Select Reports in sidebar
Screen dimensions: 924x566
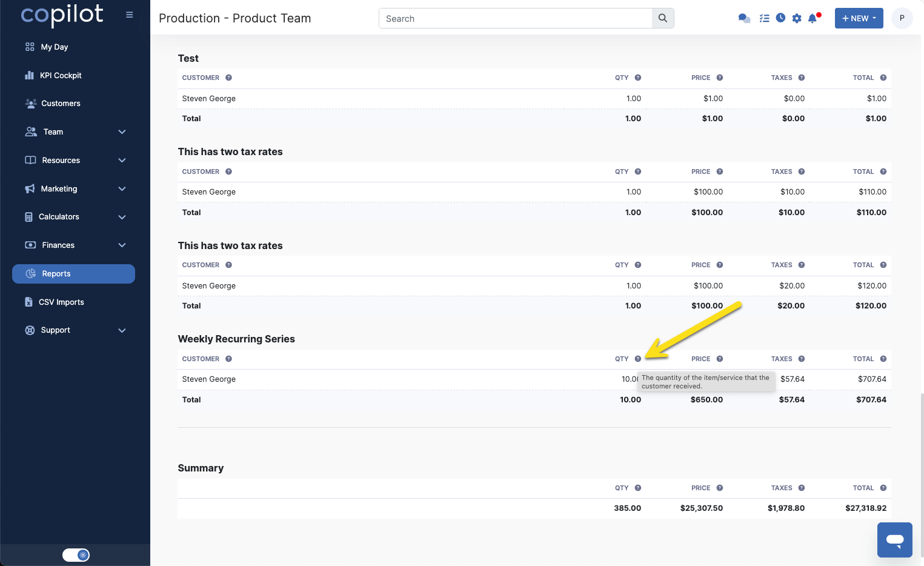coord(74,273)
